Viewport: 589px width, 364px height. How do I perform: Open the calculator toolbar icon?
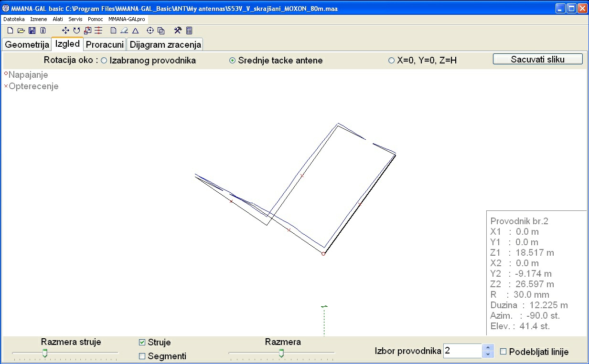tap(189, 31)
